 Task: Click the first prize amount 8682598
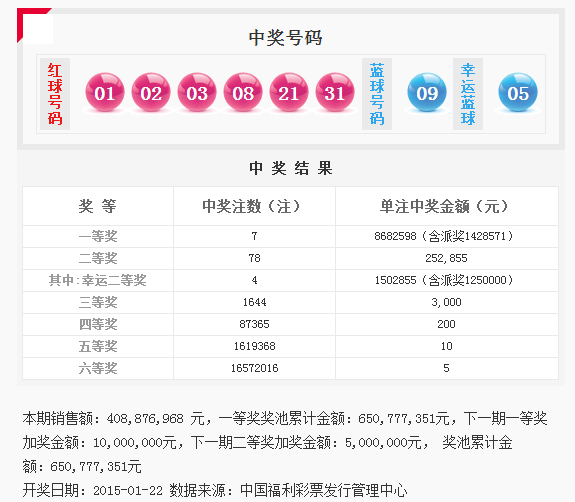(x=395, y=236)
